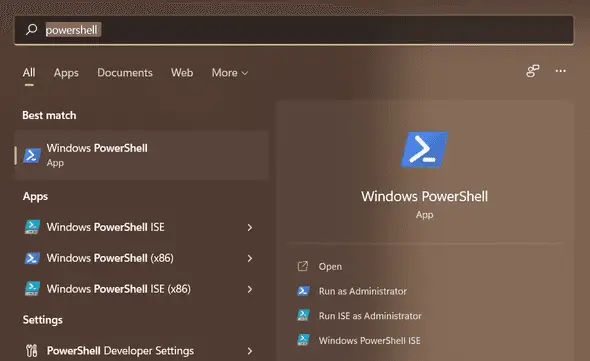Screen dimensions: 590x361
Task: Select the Windows PowerShell best match result
Action: click(x=141, y=155)
